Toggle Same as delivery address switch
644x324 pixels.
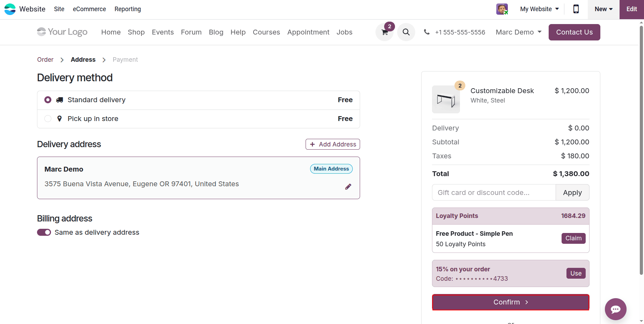[44, 232]
